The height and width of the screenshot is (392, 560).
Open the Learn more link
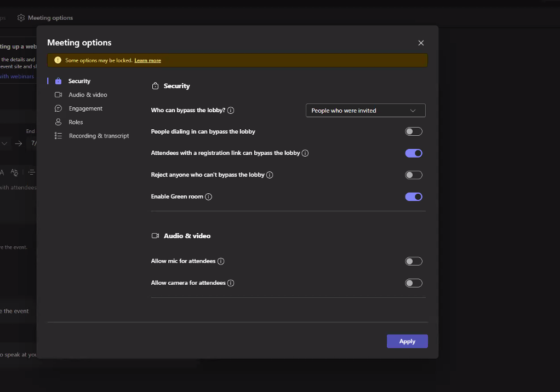[147, 60]
